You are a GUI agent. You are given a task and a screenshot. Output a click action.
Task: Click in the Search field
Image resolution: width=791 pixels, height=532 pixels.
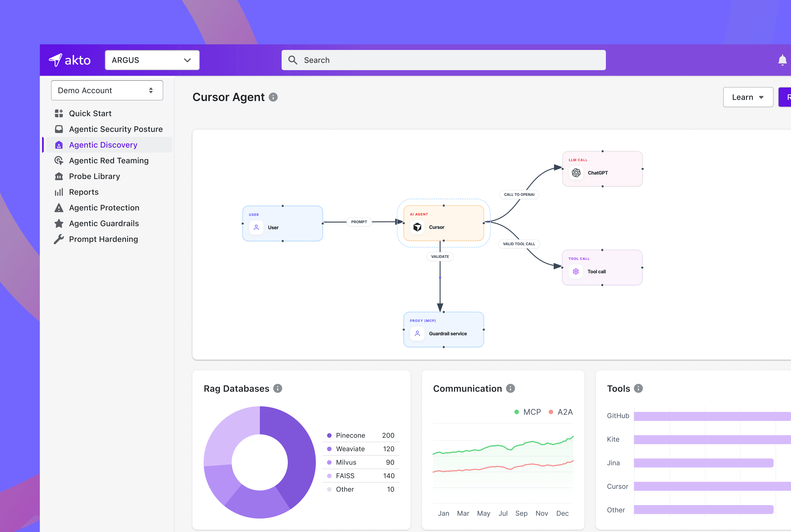443,60
